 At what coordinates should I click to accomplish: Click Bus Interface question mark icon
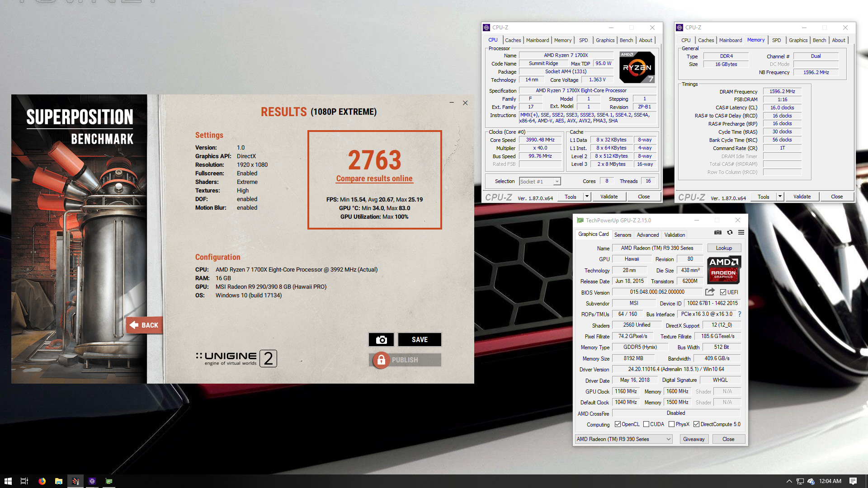coord(740,314)
